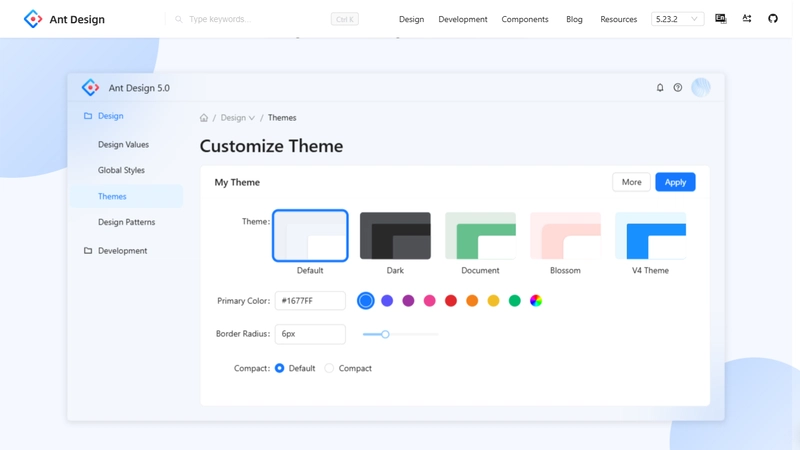Viewport: 800px width, 450px height.
Task: Pick the indigo primary color swatch
Action: (x=387, y=301)
